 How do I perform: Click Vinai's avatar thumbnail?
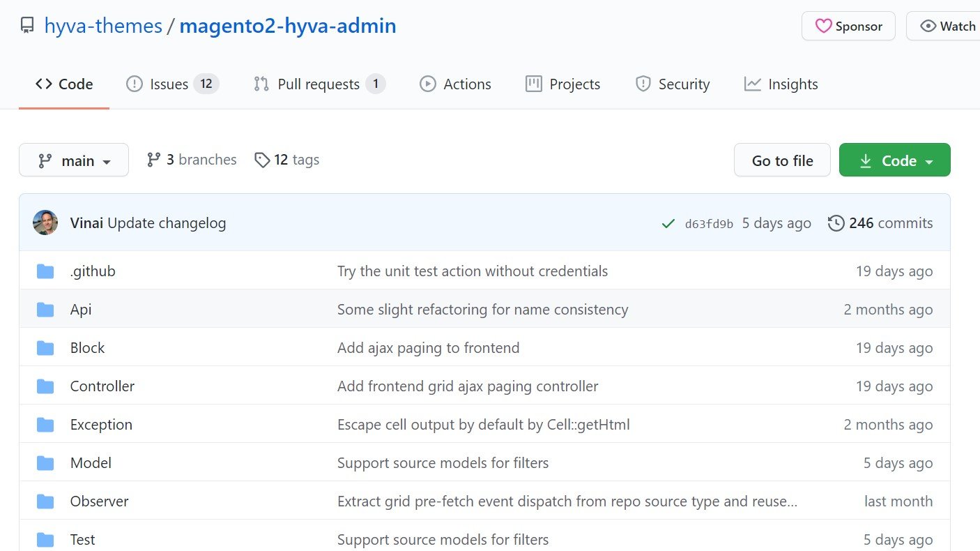(x=45, y=223)
